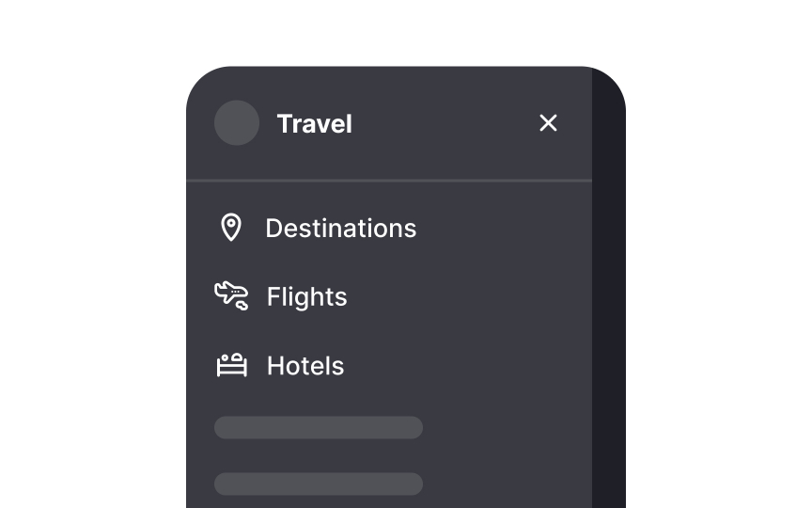The width and height of the screenshot is (812, 508).
Task: Click the Flights airplane icon
Action: point(231,296)
